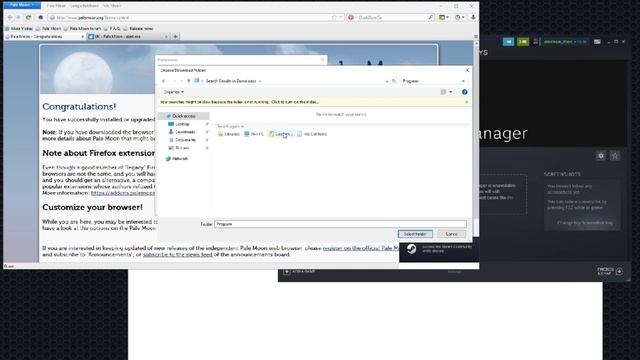Open the F.A.Q. bookmark
Viewport: 640px width, 360px height.
(112, 29)
